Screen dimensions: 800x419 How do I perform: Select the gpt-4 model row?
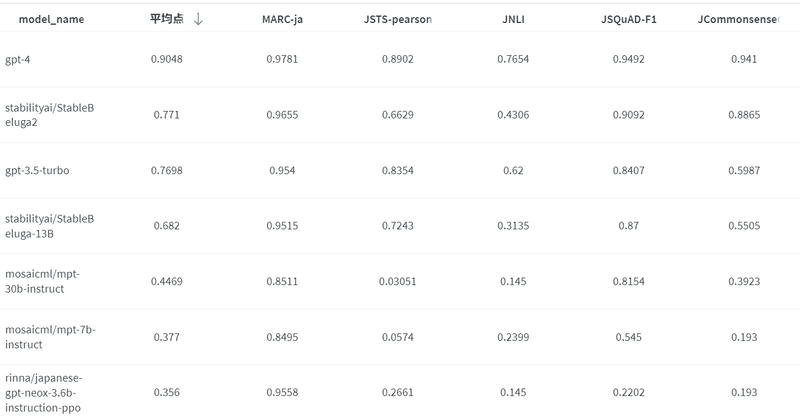[17, 59]
